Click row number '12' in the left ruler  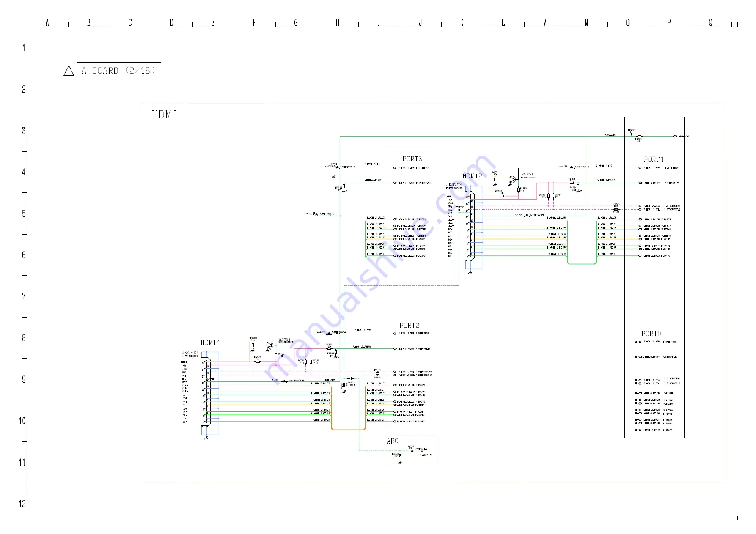[22, 504]
